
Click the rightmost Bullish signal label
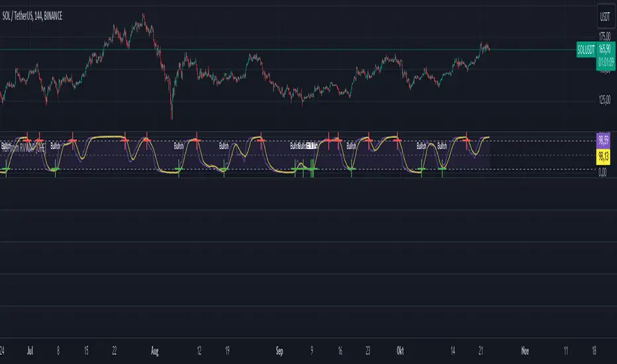pyautogui.click(x=442, y=146)
